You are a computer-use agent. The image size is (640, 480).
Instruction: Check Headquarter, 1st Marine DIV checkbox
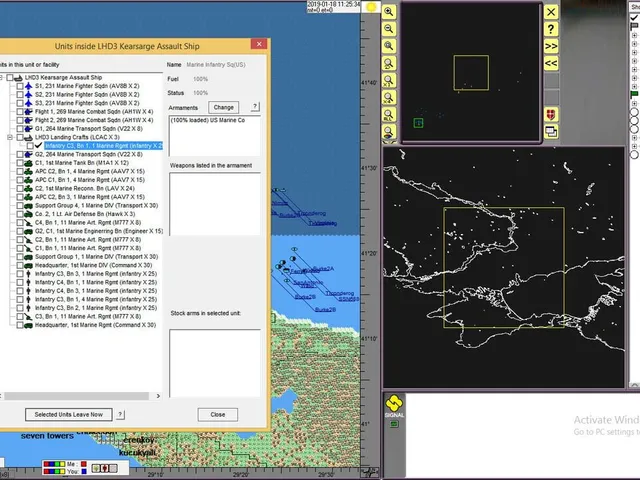(20, 265)
